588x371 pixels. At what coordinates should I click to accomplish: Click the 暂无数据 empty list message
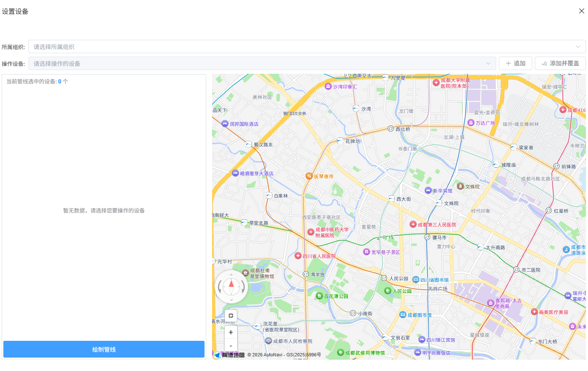pos(104,210)
